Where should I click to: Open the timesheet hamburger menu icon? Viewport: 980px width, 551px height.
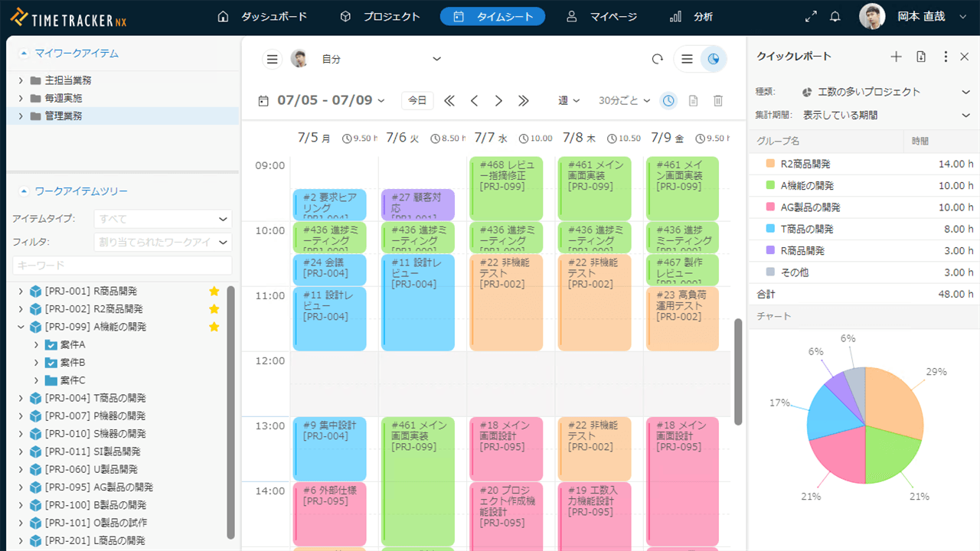pyautogui.click(x=272, y=58)
